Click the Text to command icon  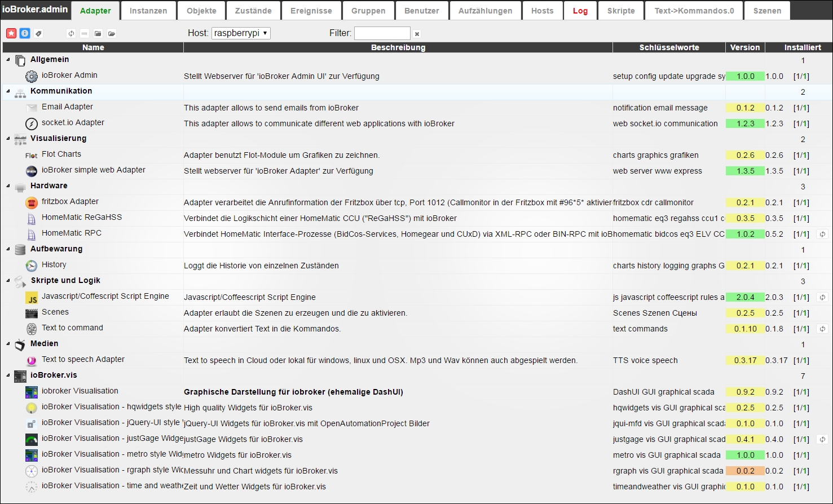pos(32,329)
